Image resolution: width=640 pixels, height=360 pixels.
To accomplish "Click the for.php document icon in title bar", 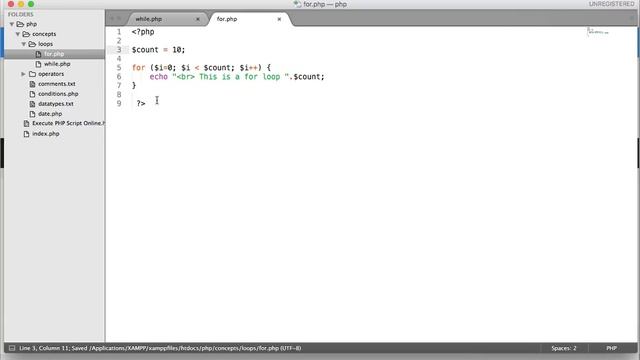I will pyautogui.click(x=297, y=4).
